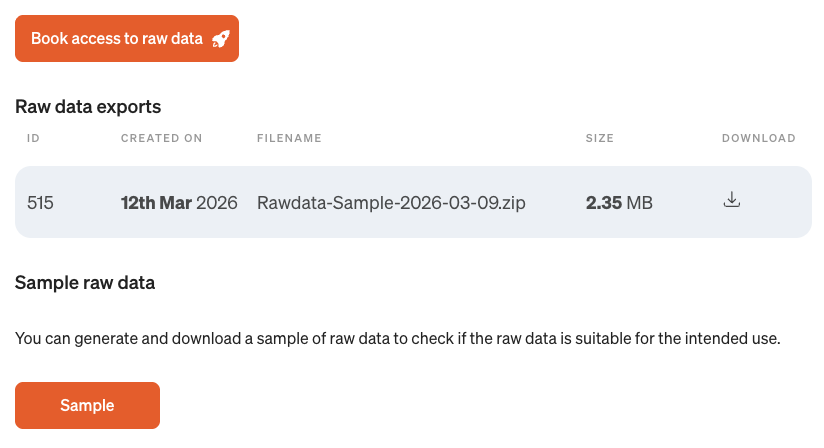
Task: Click the empty row area between filename and size
Action: [x=555, y=202]
